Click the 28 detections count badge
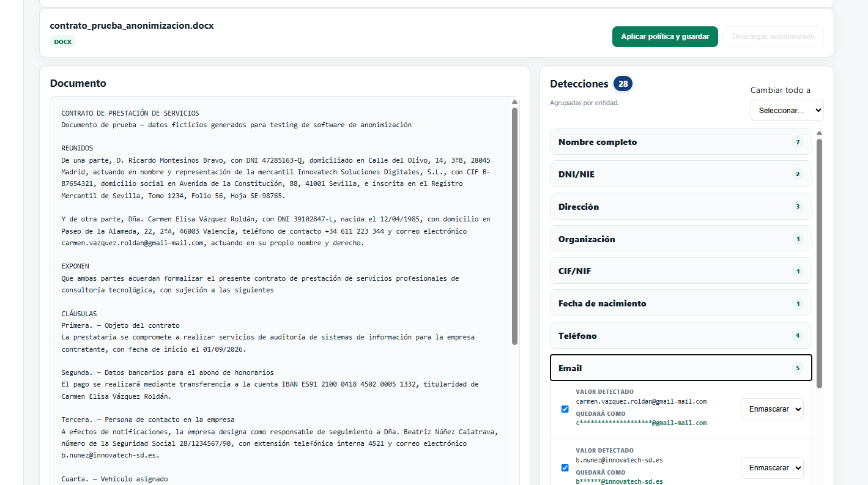The height and width of the screenshot is (485, 868). point(623,84)
